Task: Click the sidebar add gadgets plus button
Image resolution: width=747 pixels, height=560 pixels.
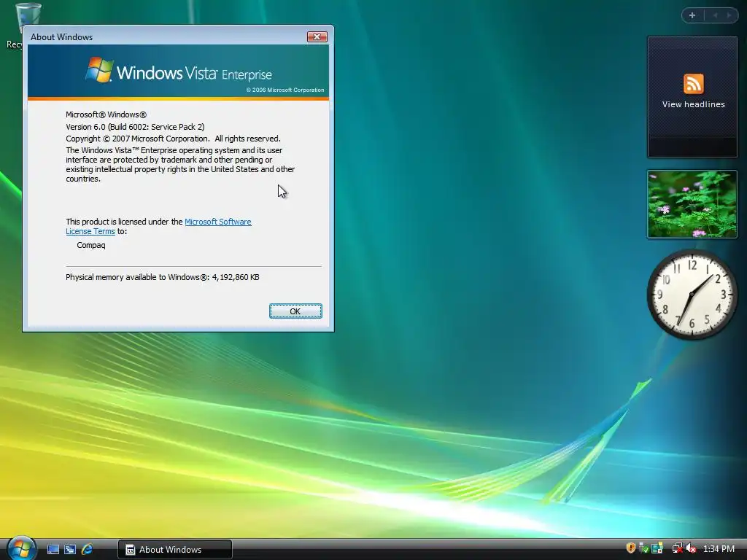Action: coord(692,15)
